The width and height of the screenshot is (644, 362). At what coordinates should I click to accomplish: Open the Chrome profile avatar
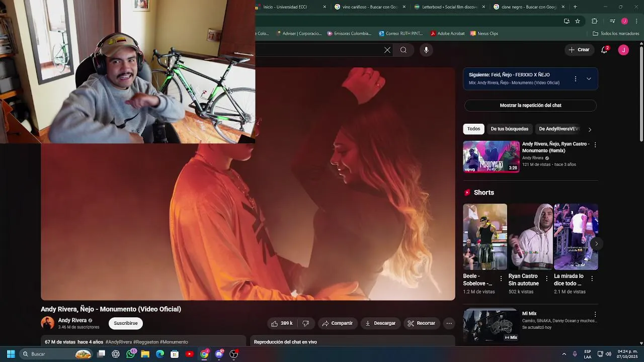pyautogui.click(x=624, y=21)
